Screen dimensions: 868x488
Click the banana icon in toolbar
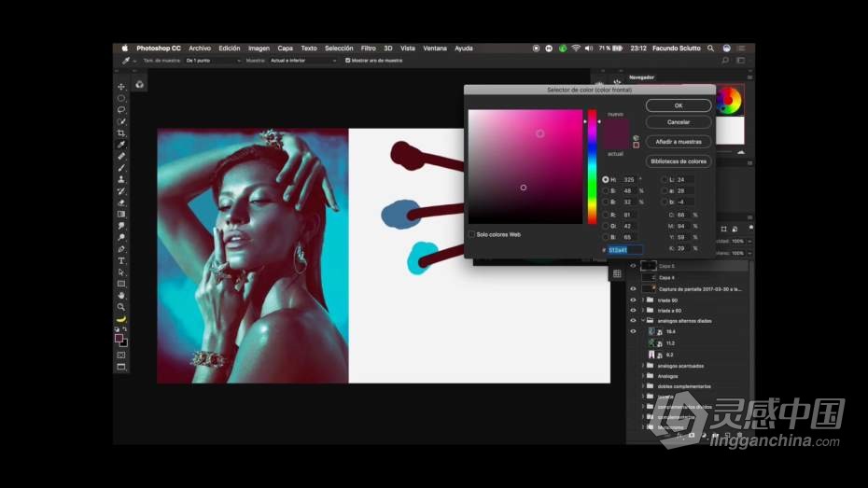coord(121,319)
